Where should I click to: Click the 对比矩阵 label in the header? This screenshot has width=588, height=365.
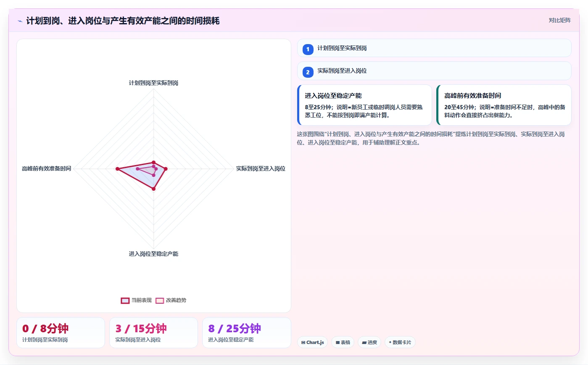click(559, 20)
